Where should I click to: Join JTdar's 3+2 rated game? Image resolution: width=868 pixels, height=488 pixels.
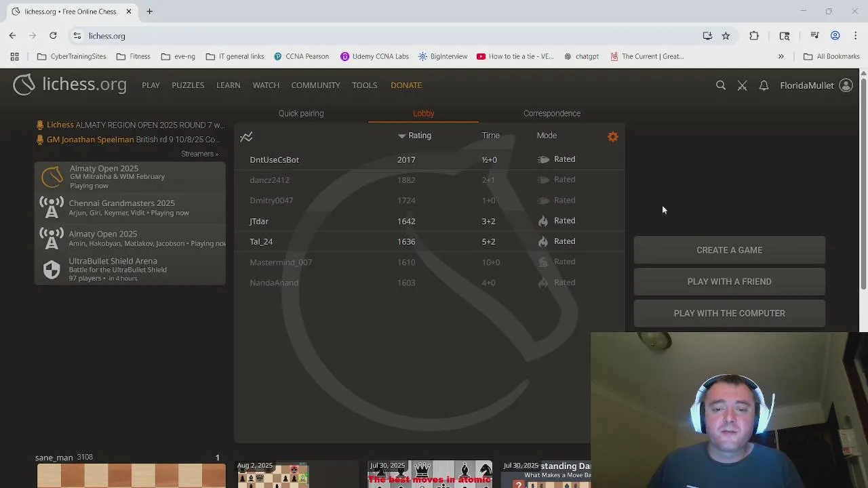(429, 221)
